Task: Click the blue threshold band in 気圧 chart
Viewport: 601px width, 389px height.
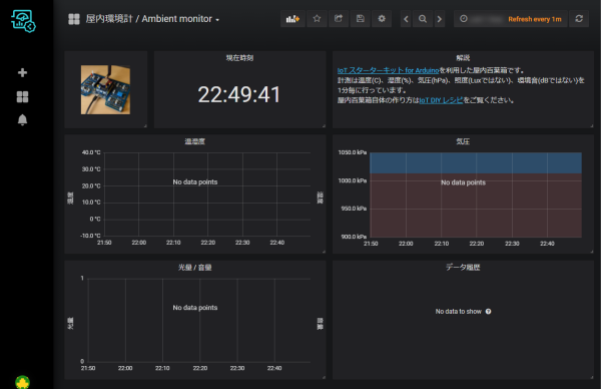Action: click(476, 163)
